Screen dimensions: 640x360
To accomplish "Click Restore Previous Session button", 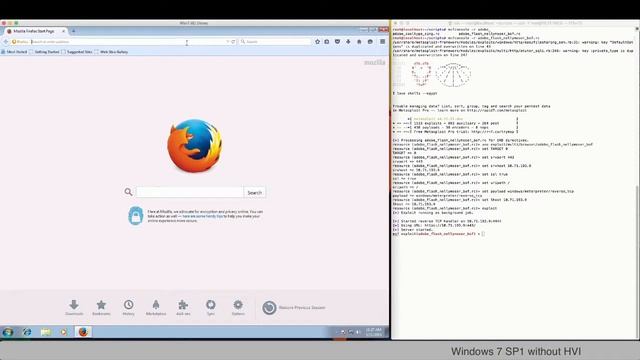I will coord(294,308).
